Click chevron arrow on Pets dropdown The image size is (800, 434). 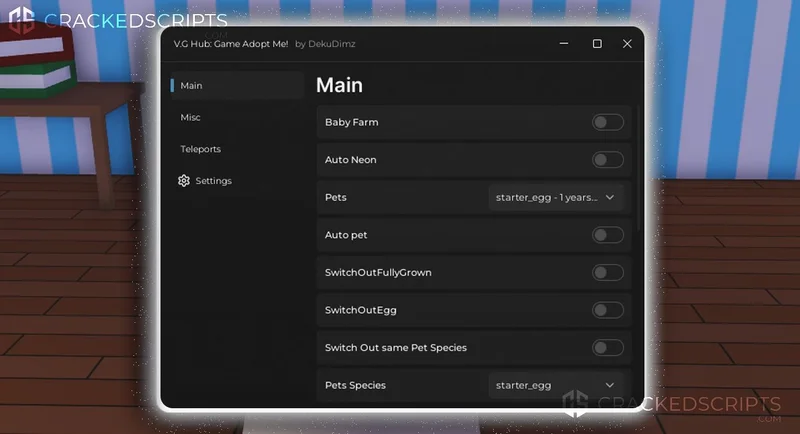(x=610, y=198)
